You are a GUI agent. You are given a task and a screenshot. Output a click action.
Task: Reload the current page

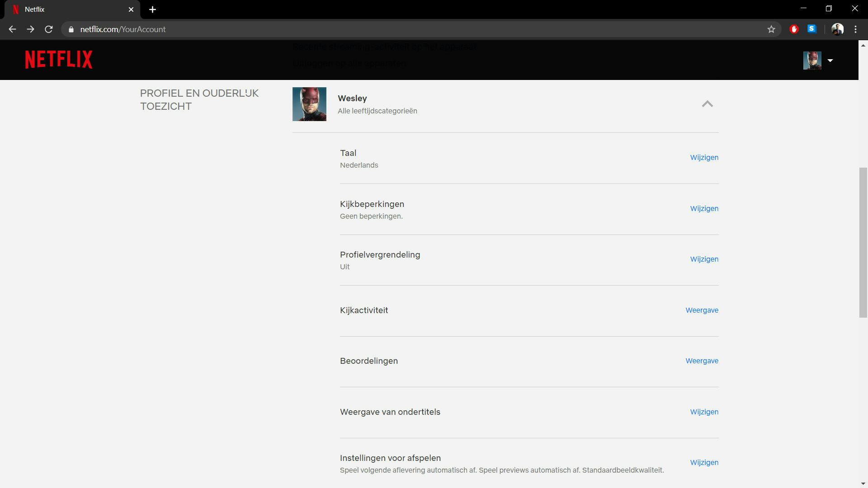pyautogui.click(x=49, y=29)
